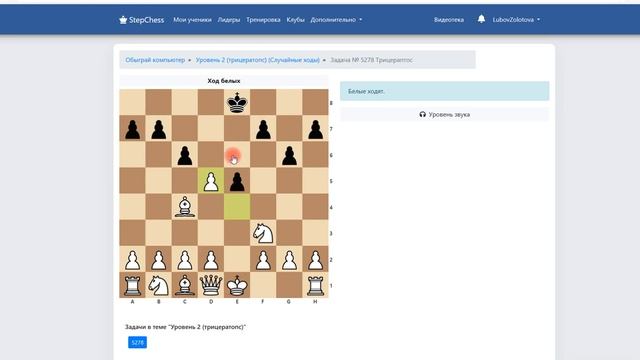Viewport: 640px width, 360px height.
Task: Click the "Задача № 5278 Трицератопс" breadcrumb text
Action: click(371, 60)
